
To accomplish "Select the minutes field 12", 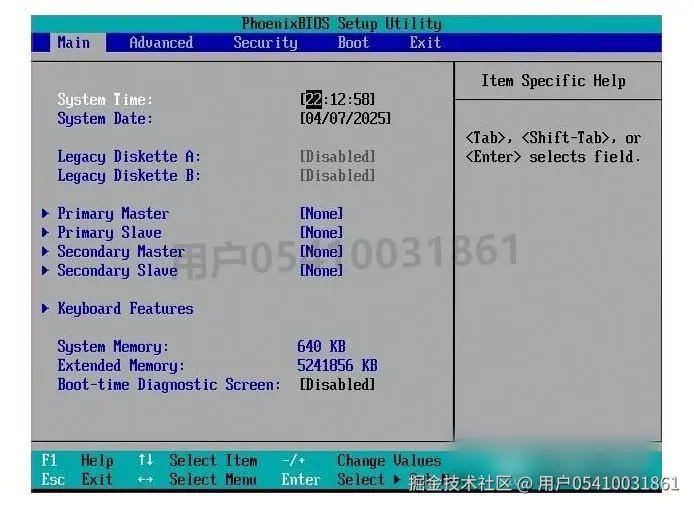I will point(338,99).
